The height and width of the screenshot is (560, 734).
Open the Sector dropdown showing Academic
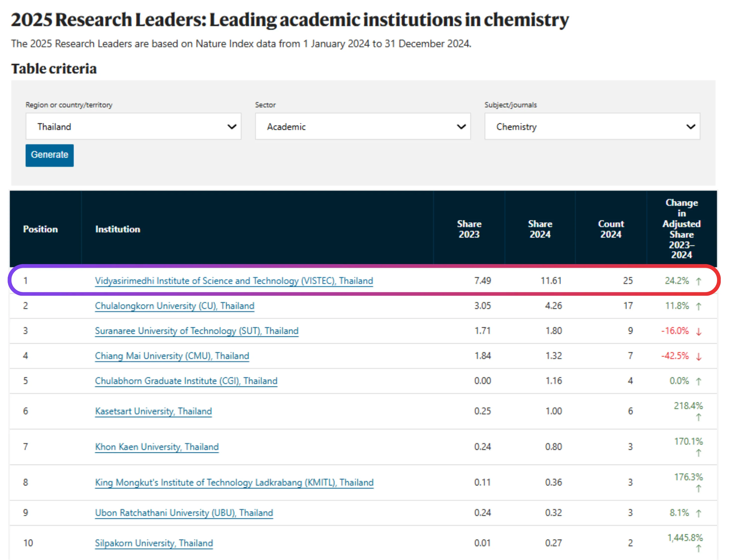(363, 126)
